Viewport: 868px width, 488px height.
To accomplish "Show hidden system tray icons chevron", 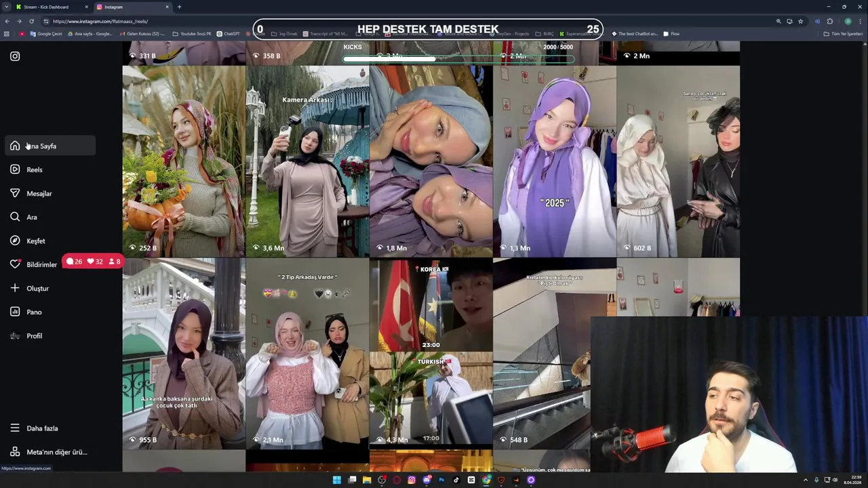I will [x=806, y=480].
